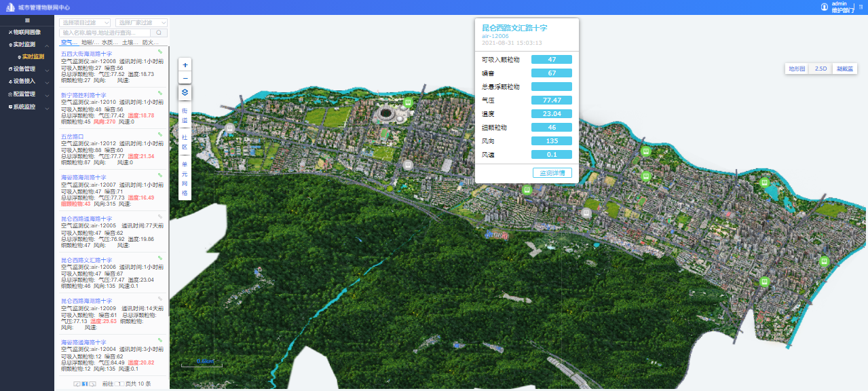The image size is (868, 391).
Task: Click the map zoom out minus button
Action: coord(185,78)
